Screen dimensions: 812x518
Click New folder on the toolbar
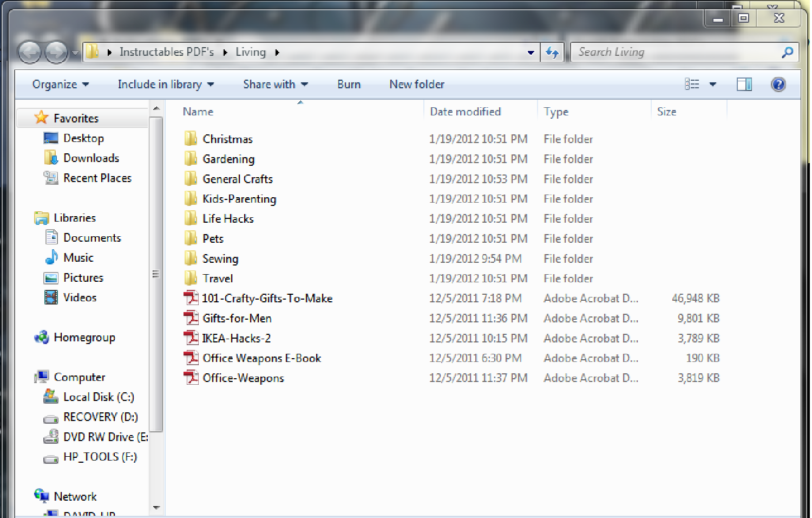(x=417, y=84)
